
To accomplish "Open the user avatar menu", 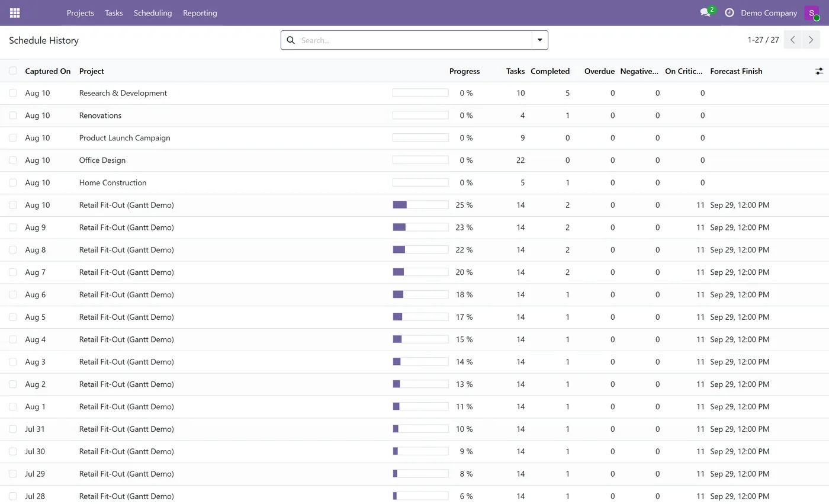I will (812, 13).
